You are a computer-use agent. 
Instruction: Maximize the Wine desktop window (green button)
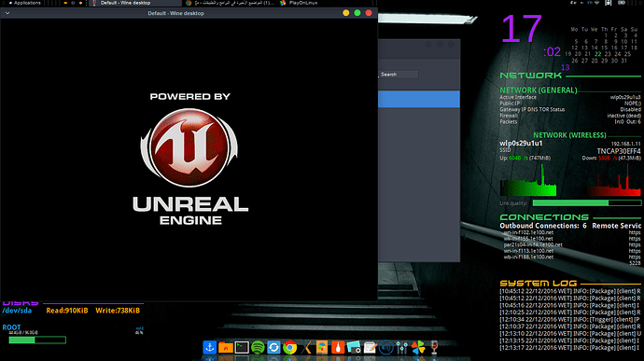[357, 13]
